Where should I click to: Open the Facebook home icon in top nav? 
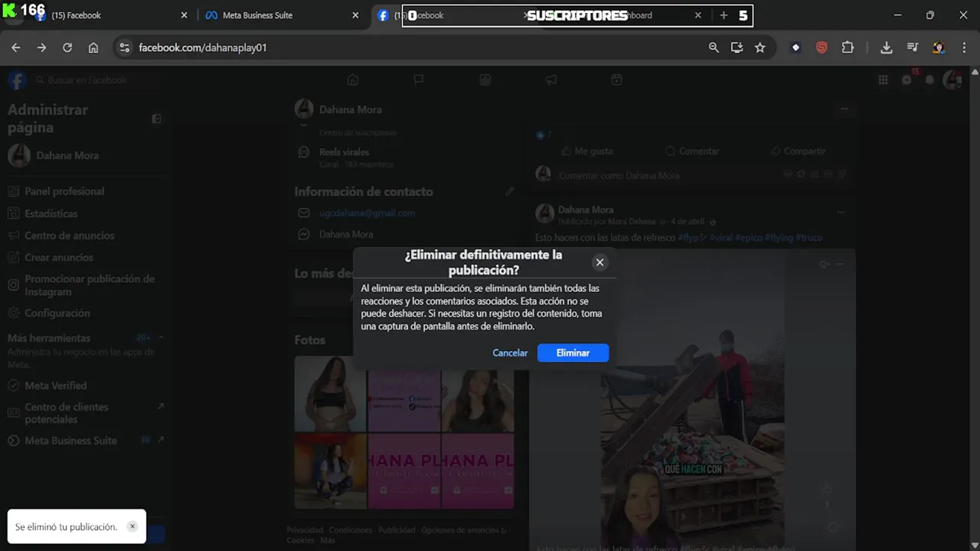tap(353, 80)
